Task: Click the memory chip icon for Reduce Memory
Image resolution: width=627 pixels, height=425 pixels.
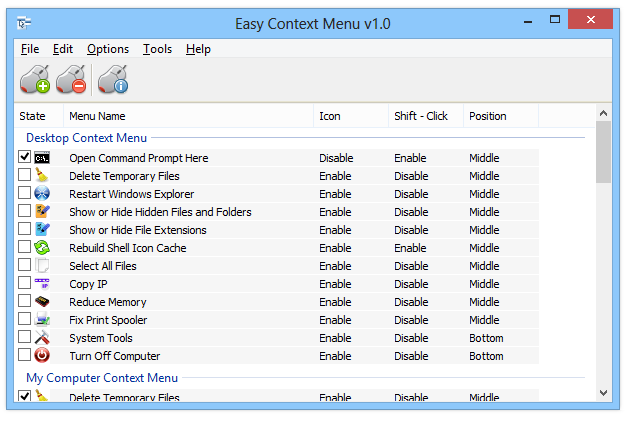Action: coord(42,301)
